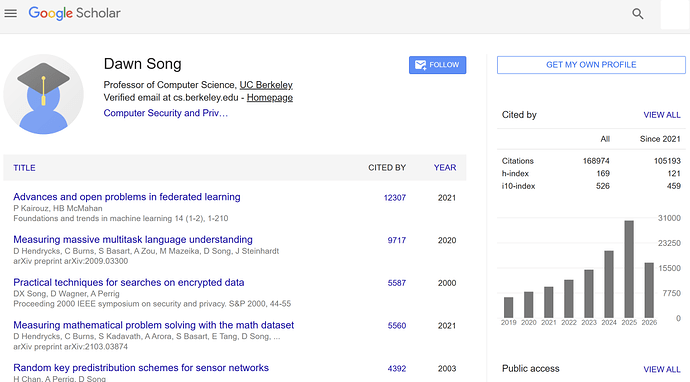This screenshot has height=382, width=690.
Task: View all Cited by statistics
Action: (662, 115)
